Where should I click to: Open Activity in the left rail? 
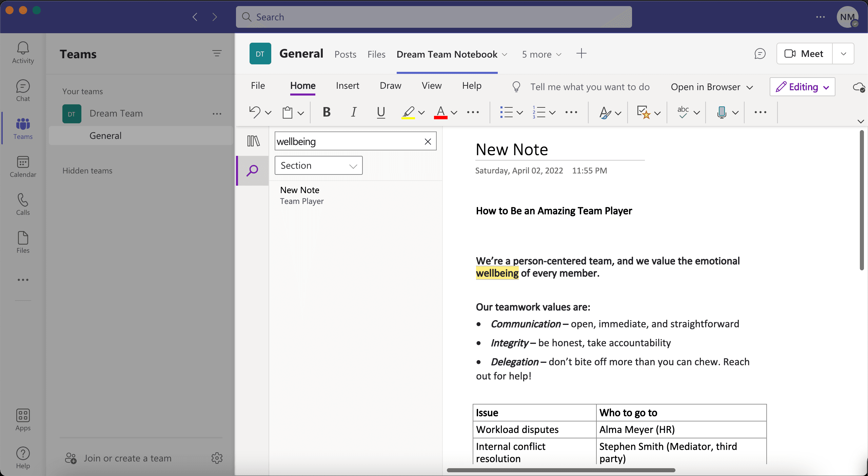(x=23, y=53)
